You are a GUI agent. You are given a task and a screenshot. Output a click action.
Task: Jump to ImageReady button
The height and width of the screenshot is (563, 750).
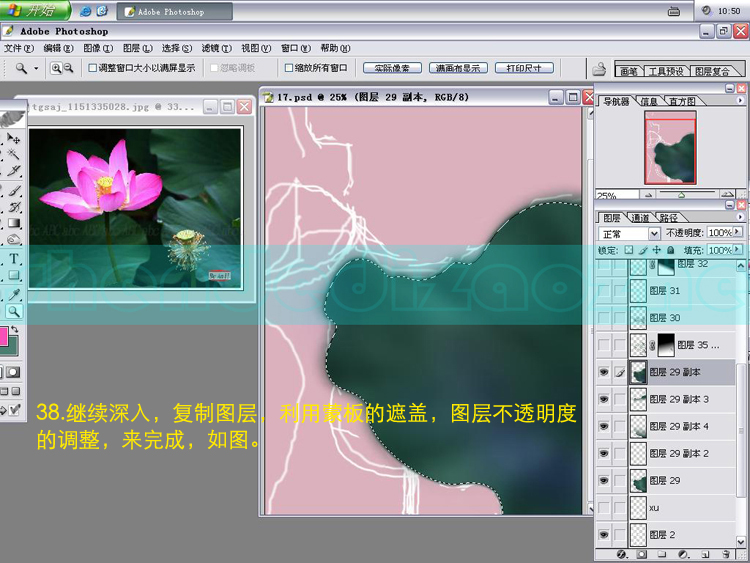pyautogui.click(x=13, y=410)
